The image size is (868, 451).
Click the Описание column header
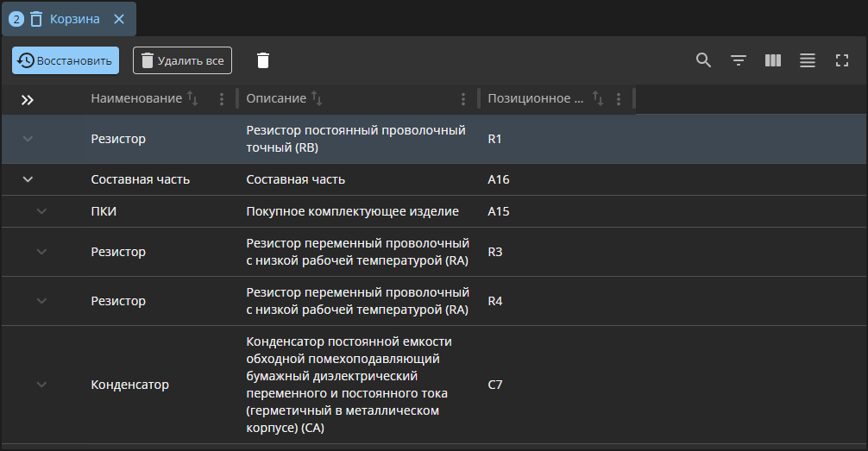276,98
